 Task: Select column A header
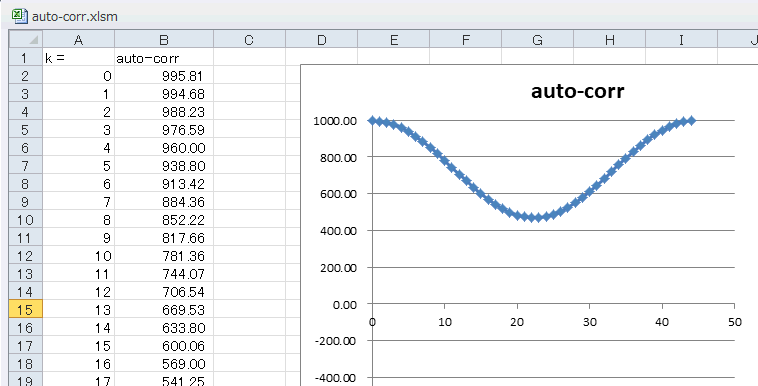click(x=78, y=39)
